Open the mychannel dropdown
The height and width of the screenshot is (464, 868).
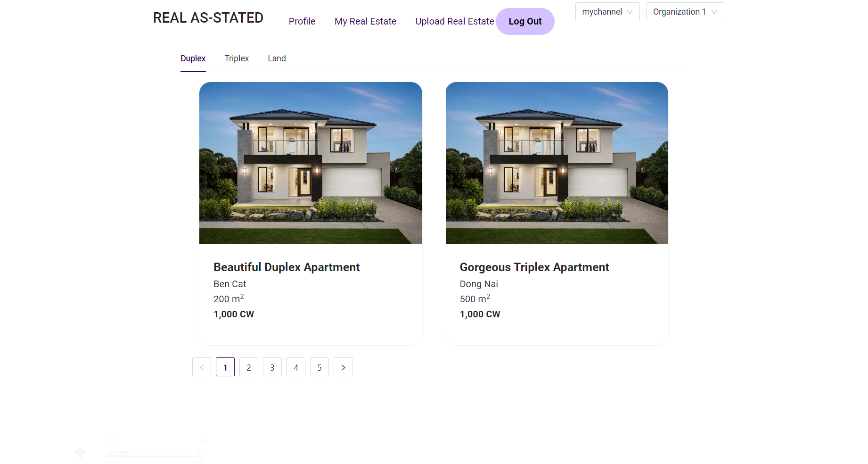(x=607, y=12)
